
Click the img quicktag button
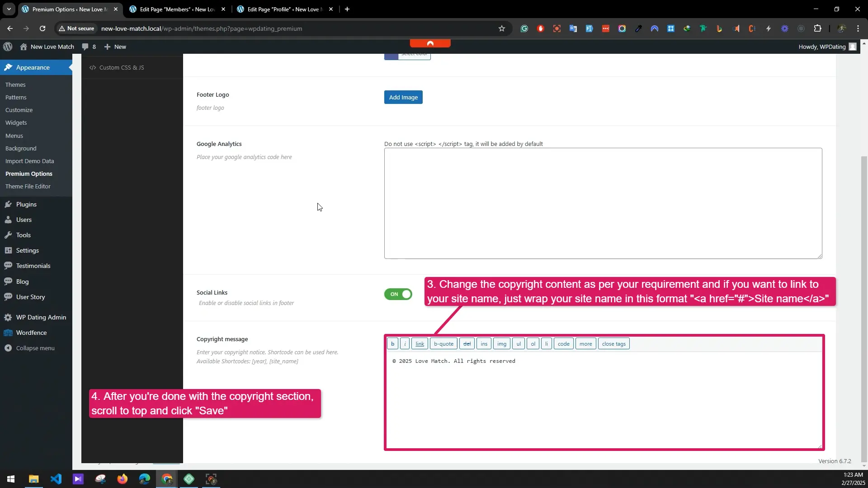(502, 344)
